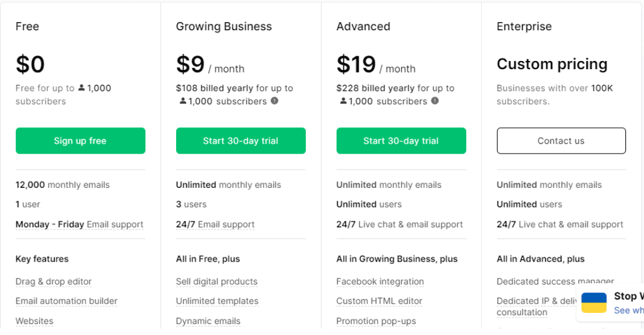644x335 pixels.
Task: Open the See why link in popup
Action: (628, 311)
